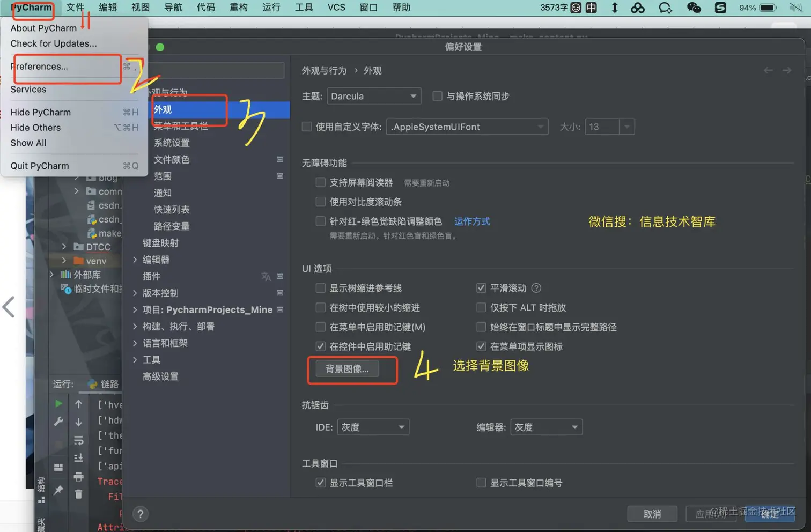Screen dimensions: 811x532
Task: Click the back arrow in preferences header
Action: pos(768,70)
